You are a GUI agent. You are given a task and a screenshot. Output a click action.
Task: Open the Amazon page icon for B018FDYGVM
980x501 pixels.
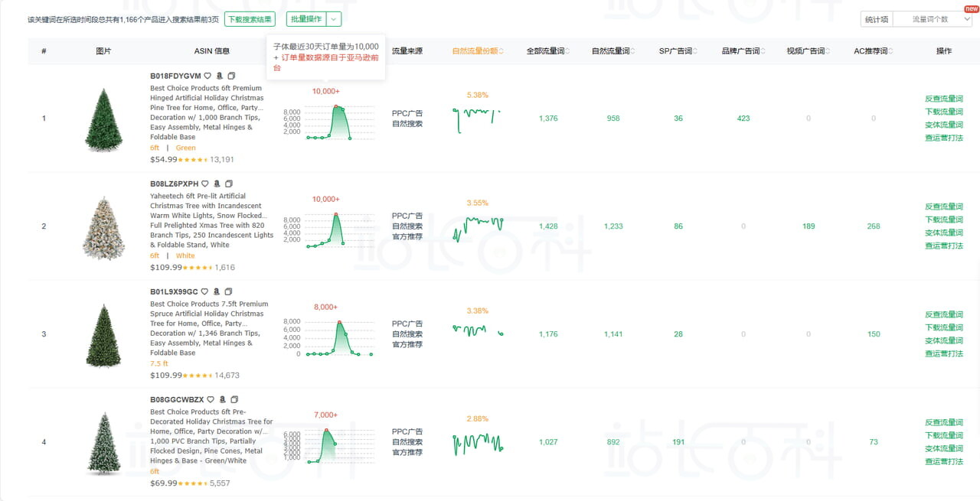pyautogui.click(x=220, y=76)
